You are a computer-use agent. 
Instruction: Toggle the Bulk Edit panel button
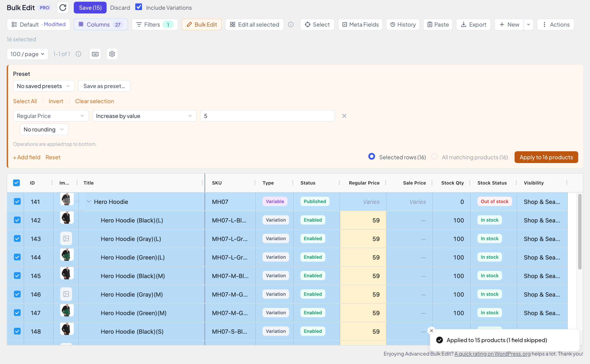coord(202,25)
